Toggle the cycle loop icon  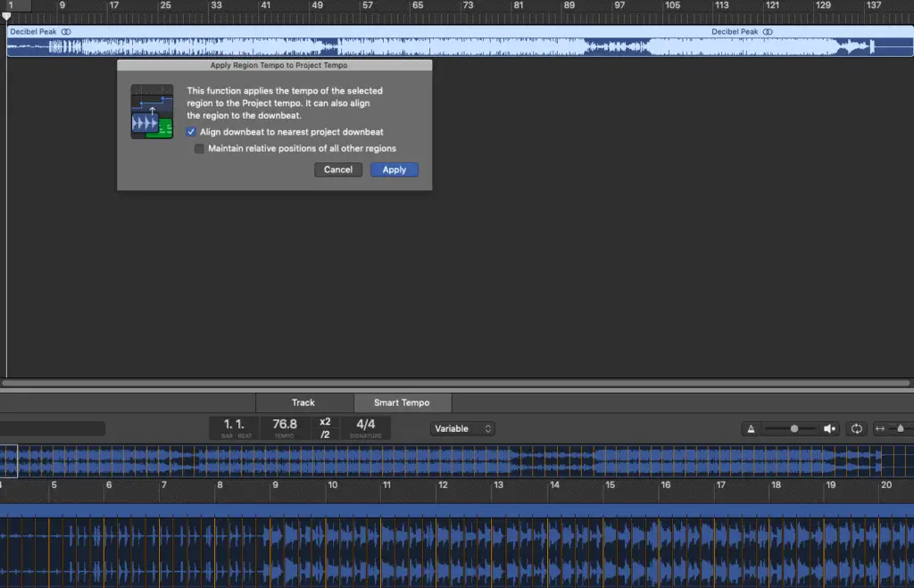point(856,429)
